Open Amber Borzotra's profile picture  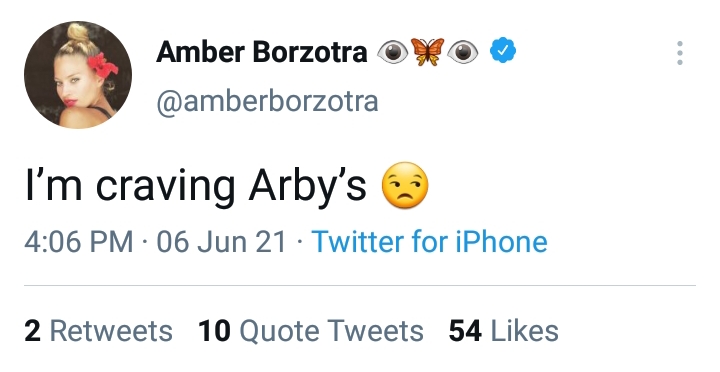tap(78, 75)
